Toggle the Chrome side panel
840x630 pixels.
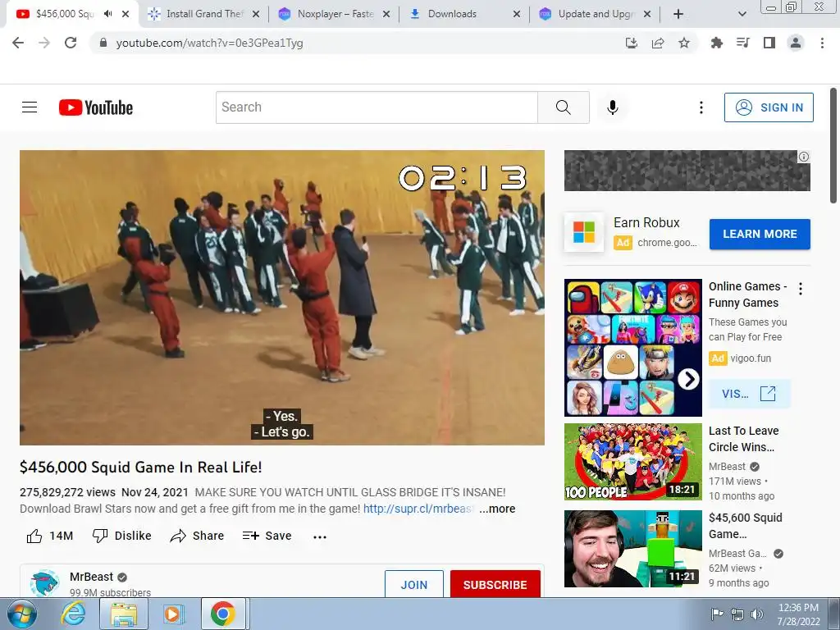[x=769, y=43]
